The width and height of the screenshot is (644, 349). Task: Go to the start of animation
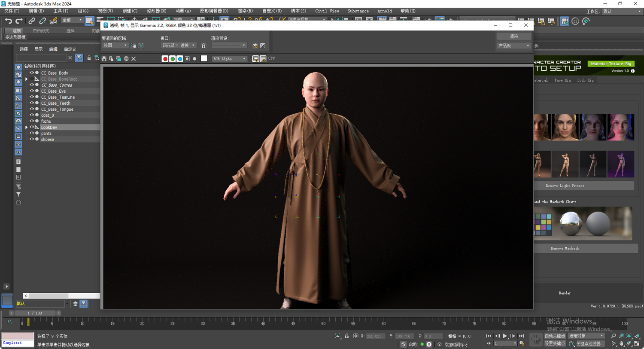489,336
